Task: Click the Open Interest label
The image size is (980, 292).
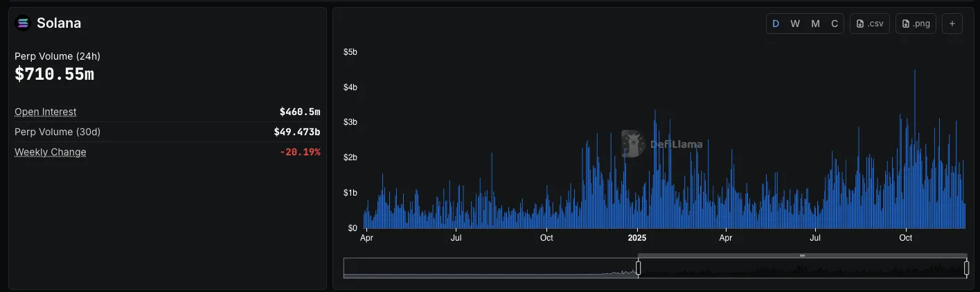Action: coord(46,112)
